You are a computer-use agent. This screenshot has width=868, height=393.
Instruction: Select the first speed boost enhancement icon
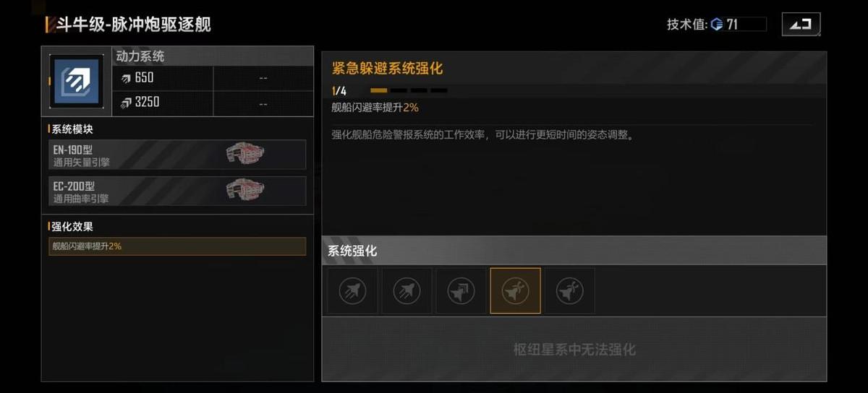pyautogui.click(x=352, y=291)
